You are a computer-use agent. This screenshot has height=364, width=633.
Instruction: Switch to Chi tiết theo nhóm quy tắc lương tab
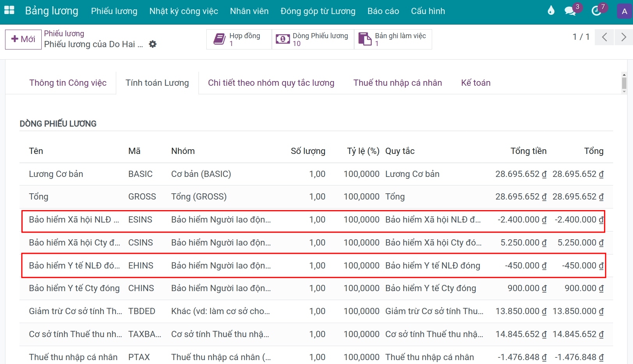(271, 83)
